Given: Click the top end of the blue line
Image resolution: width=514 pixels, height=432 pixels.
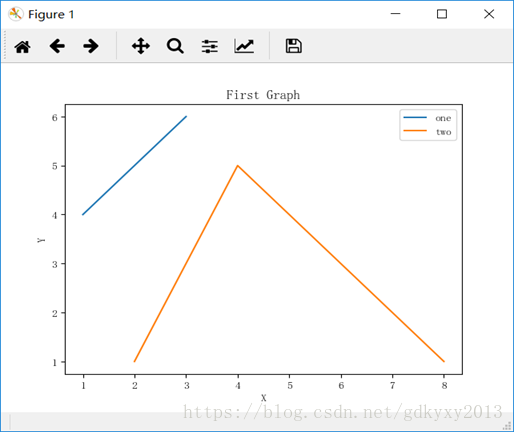Looking at the screenshot, I should (186, 117).
